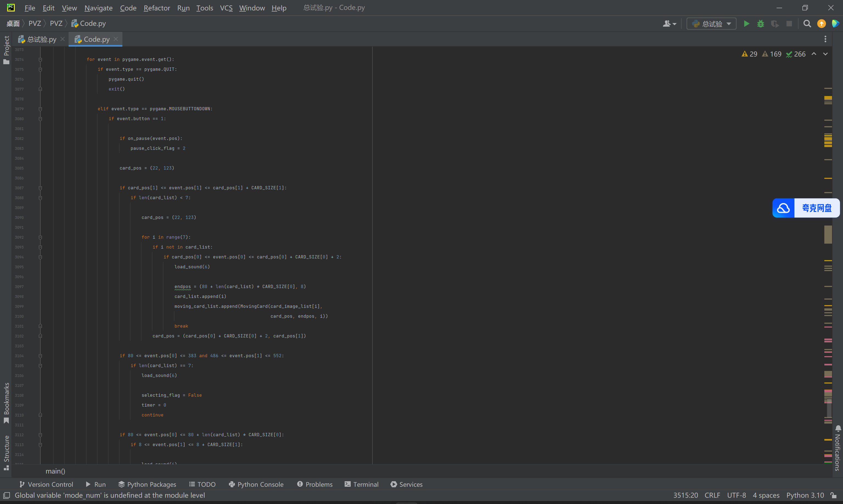
Task: Collapse the fold at line 3079 elif block
Action: click(40, 109)
